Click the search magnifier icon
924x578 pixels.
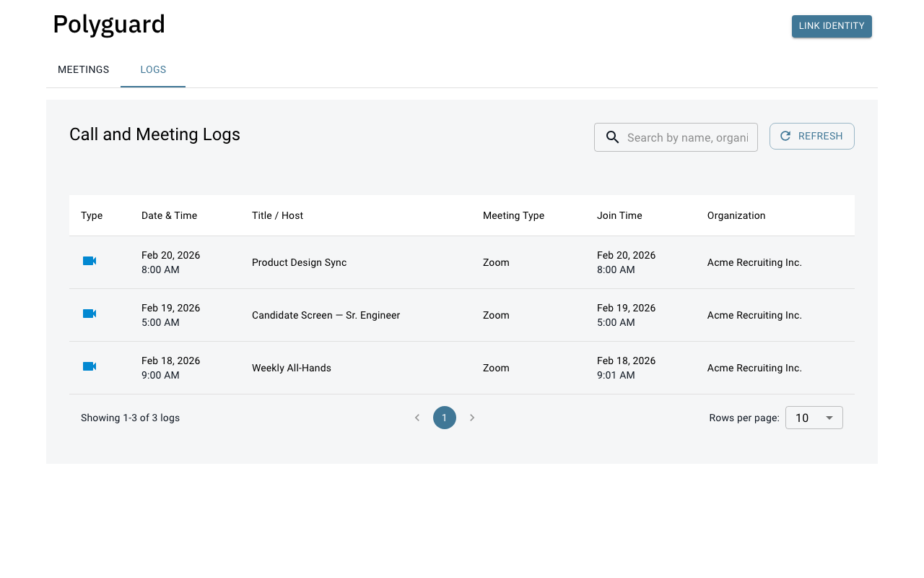[612, 137]
